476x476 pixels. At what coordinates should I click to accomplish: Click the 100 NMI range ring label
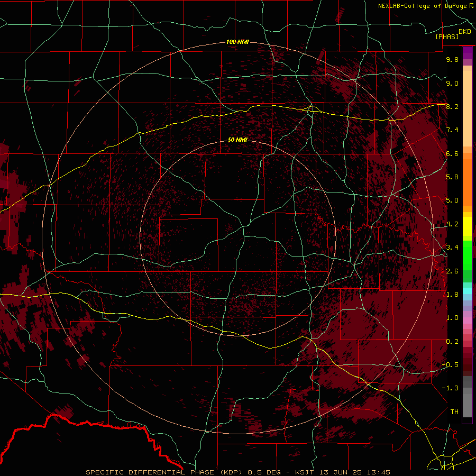(237, 42)
